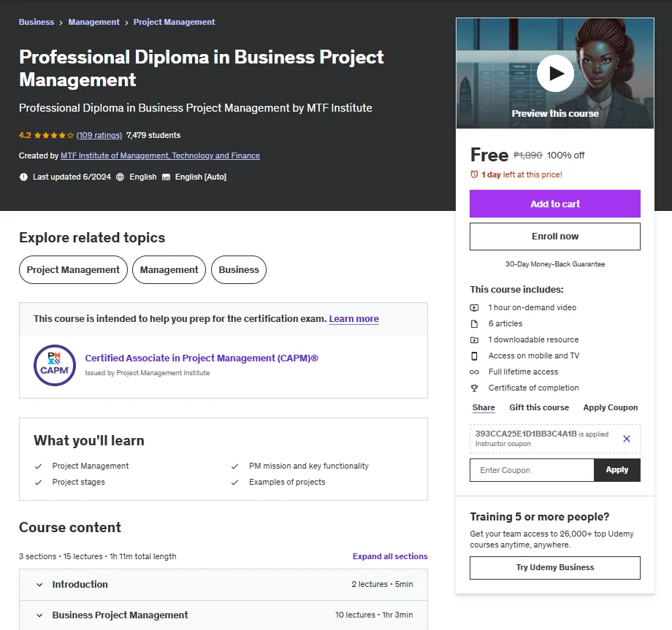Click the globe language icon
Image resolution: width=672 pixels, height=630 pixels.
pyautogui.click(x=120, y=177)
